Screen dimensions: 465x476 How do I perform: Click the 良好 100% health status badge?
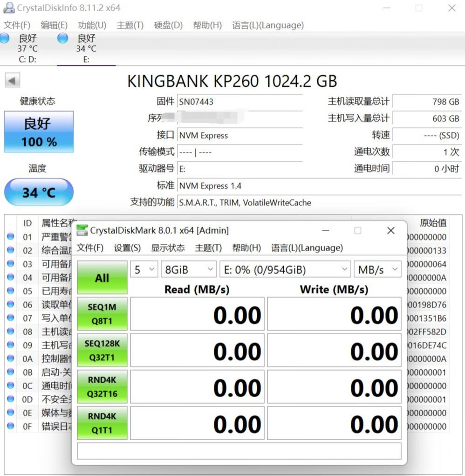click(39, 132)
